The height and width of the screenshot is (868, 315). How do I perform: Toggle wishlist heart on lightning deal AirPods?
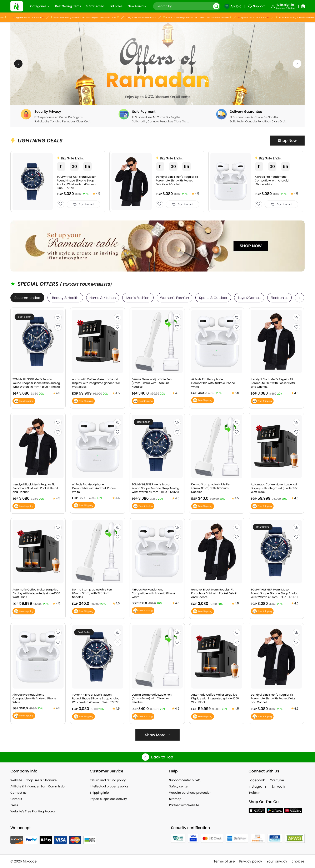click(258, 204)
